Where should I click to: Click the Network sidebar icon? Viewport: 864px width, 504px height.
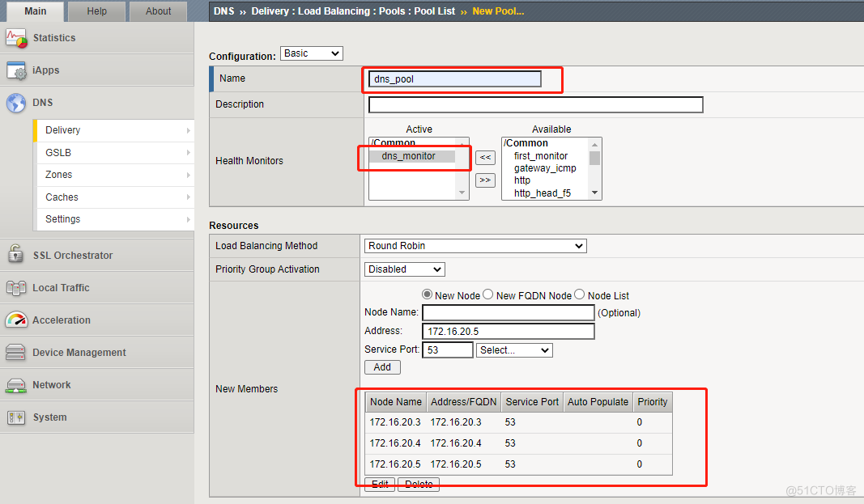pyautogui.click(x=16, y=385)
